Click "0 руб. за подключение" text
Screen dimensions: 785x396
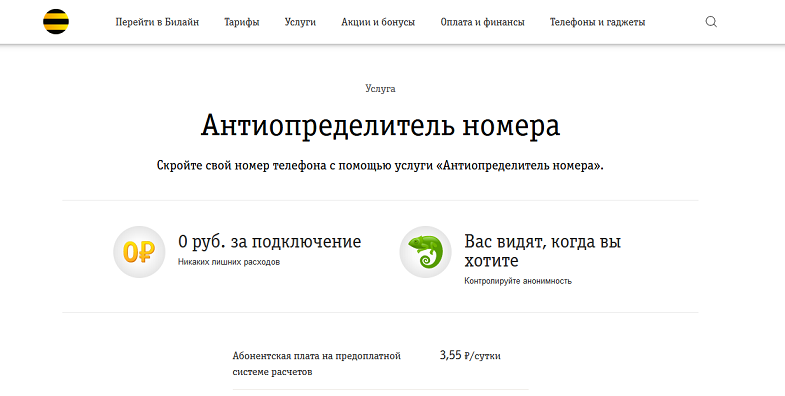pyautogui.click(x=269, y=241)
